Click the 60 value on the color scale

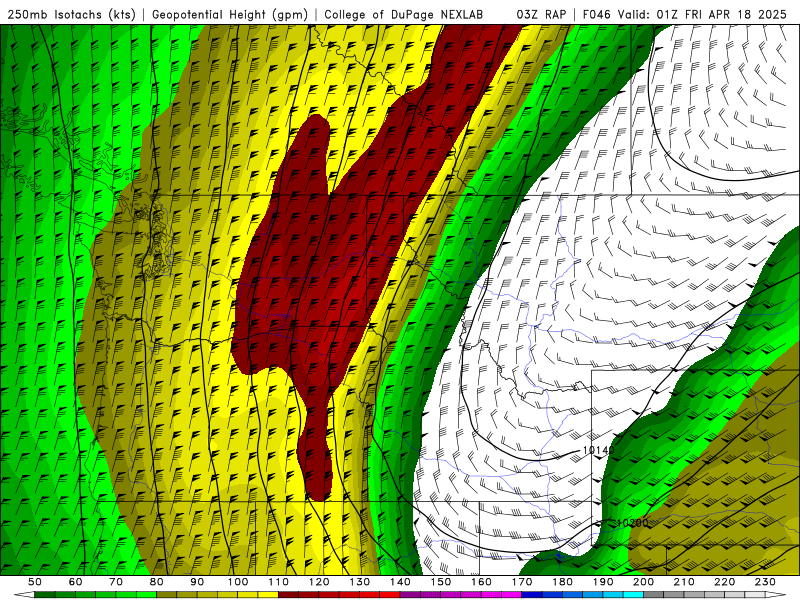pos(75,582)
